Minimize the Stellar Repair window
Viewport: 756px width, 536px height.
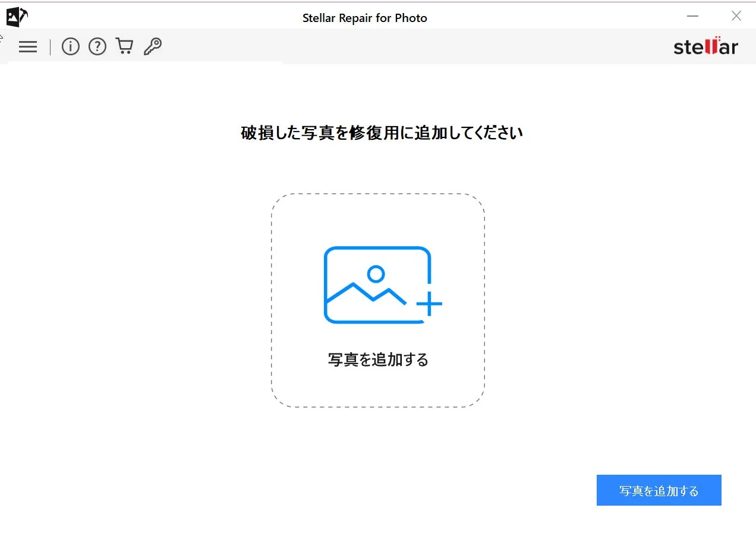[x=692, y=16]
